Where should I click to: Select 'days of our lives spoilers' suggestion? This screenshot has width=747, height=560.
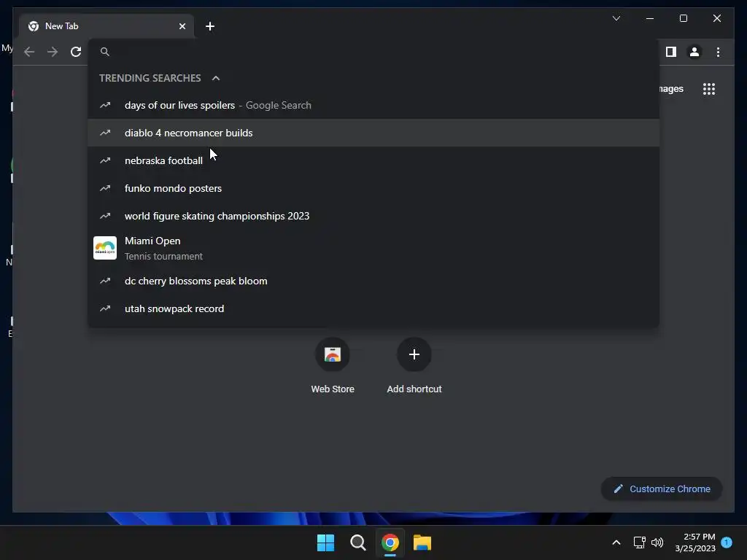click(x=373, y=105)
